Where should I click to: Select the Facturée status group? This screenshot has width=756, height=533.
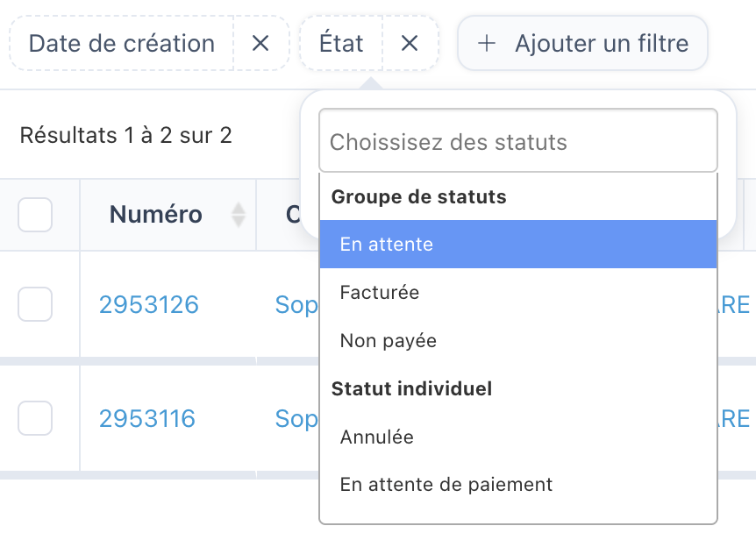click(518, 293)
